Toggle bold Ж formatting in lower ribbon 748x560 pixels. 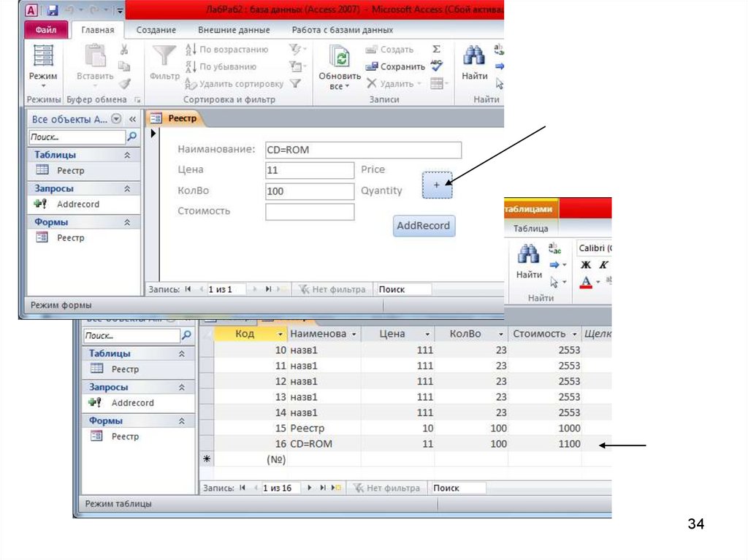(584, 265)
